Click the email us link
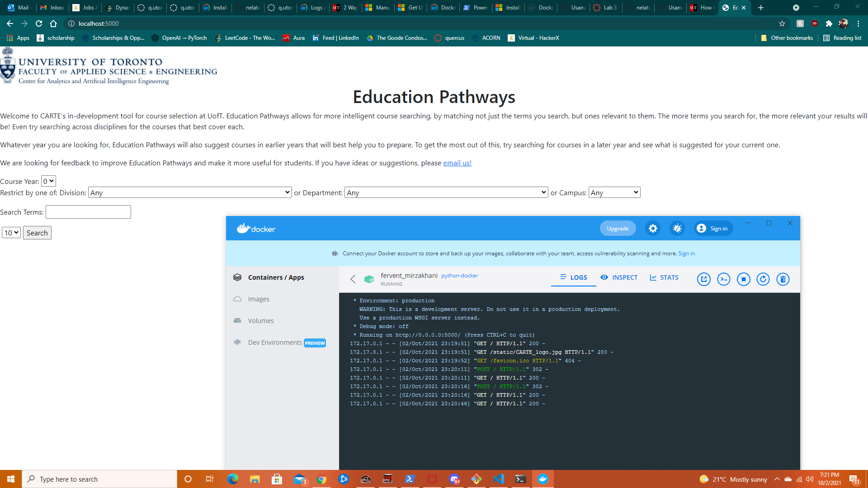Viewport: 868px width, 488px height. 457,163
